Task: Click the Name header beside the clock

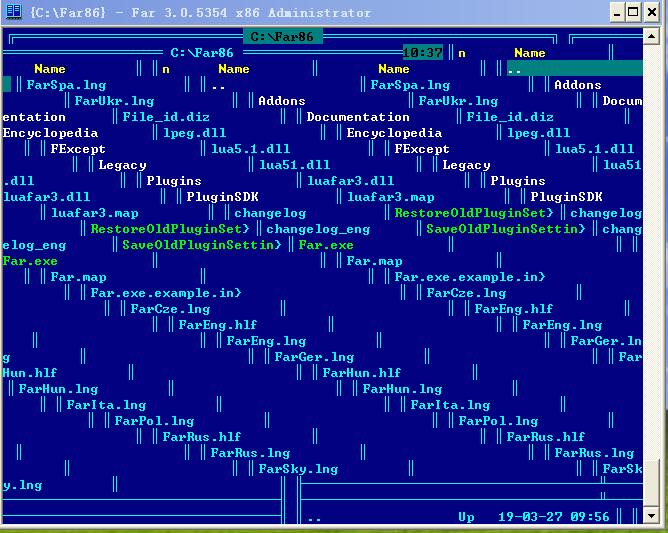Action: 530,53
